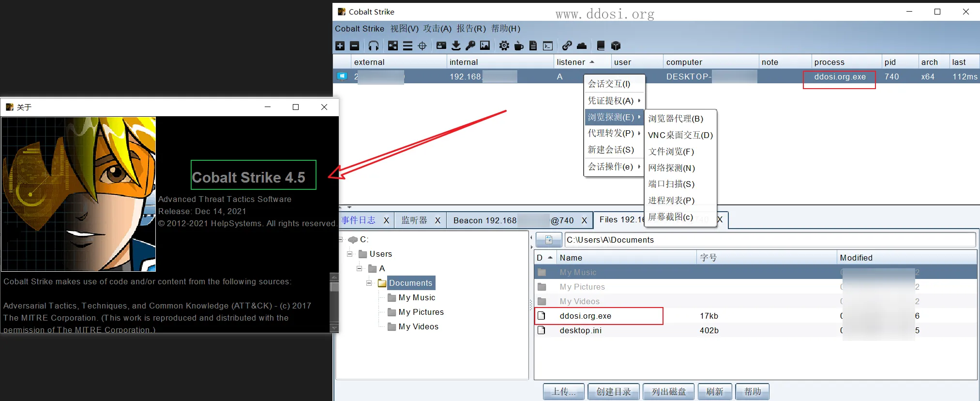Viewport: 980px width, 401px height.
Task: Click the document icon for the Office macro attack
Action: (x=533, y=46)
